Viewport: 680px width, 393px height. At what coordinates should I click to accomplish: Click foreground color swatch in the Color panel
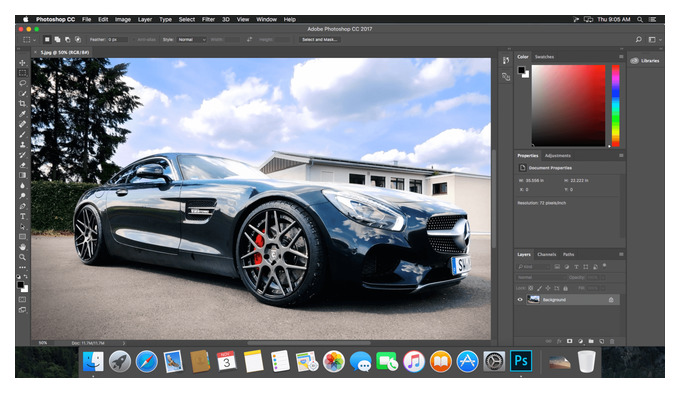(x=521, y=70)
